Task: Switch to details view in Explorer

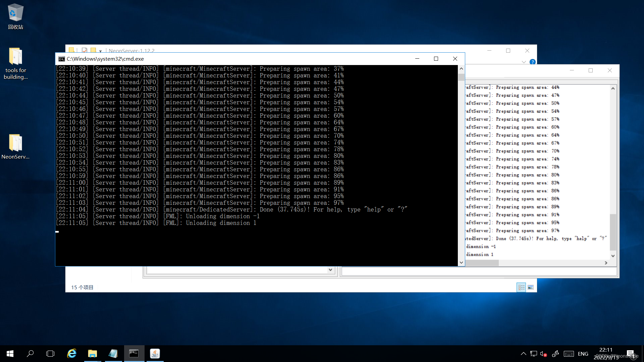Action: (521, 287)
